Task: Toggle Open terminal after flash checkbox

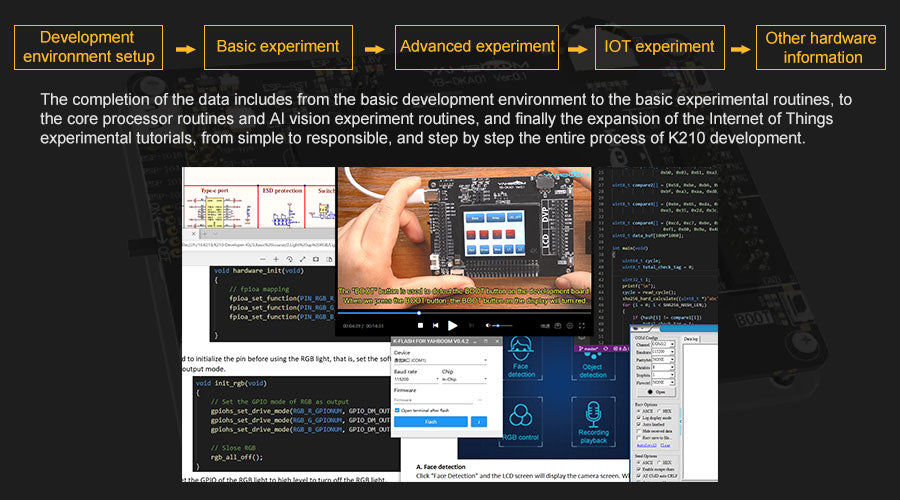Action: click(x=398, y=410)
